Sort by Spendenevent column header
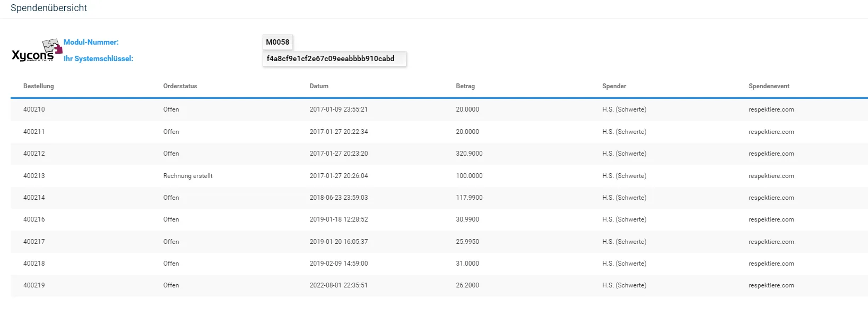The height and width of the screenshot is (331, 868). 769,86
